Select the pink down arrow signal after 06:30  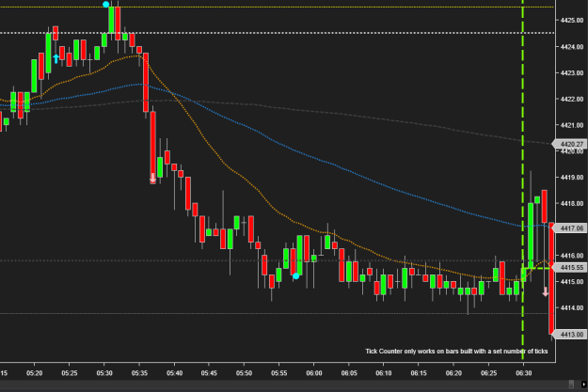tap(546, 291)
